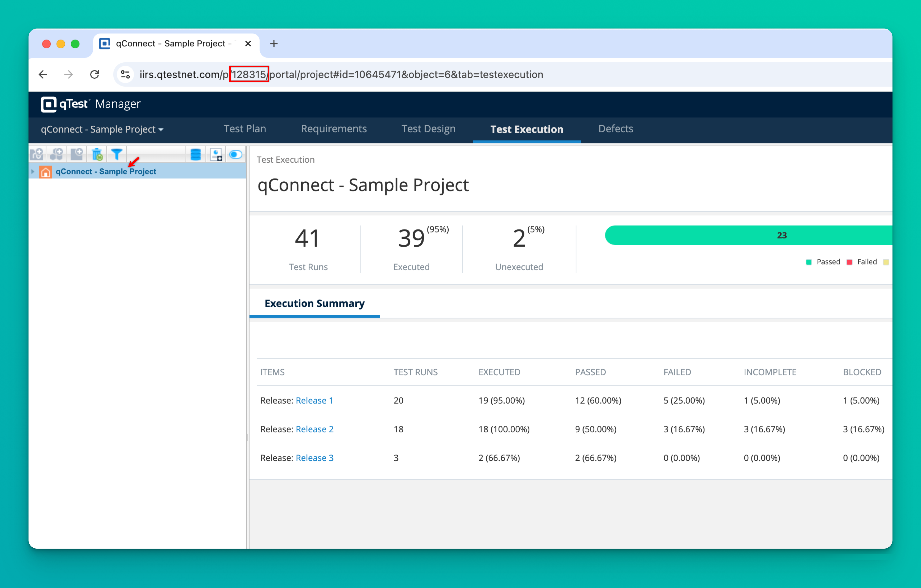Open the Defects tab
Screen dimensions: 921x588
615,129
